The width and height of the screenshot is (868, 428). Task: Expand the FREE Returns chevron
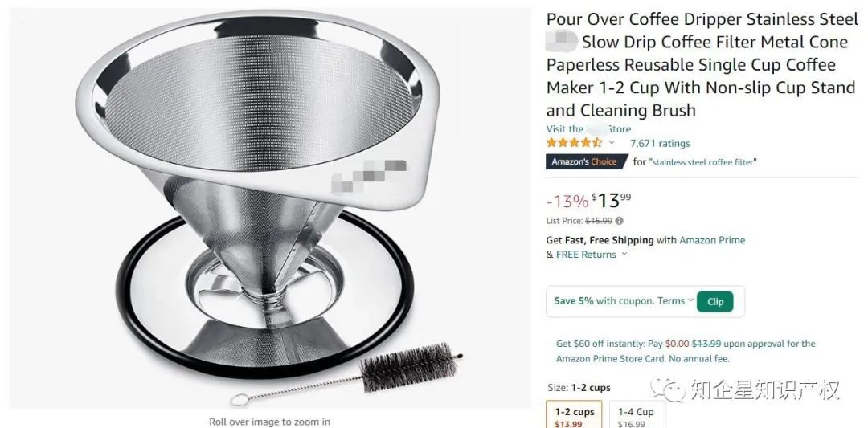click(624, 254)
